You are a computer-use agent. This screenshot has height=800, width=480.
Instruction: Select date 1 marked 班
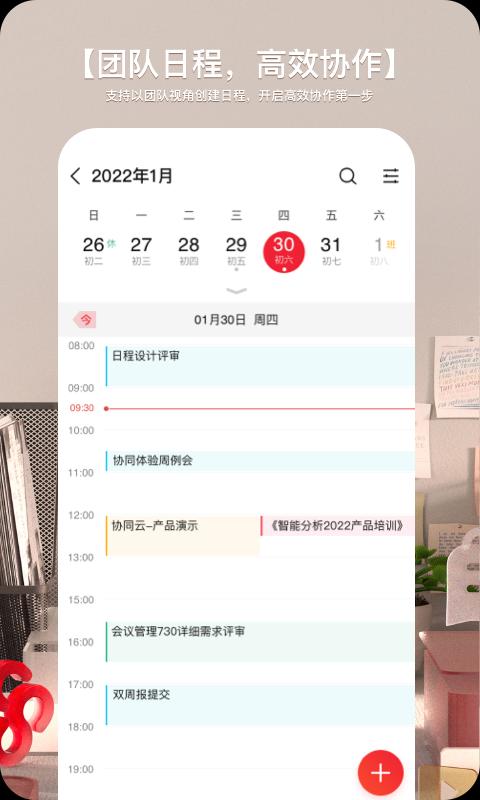tap(380, 251)
